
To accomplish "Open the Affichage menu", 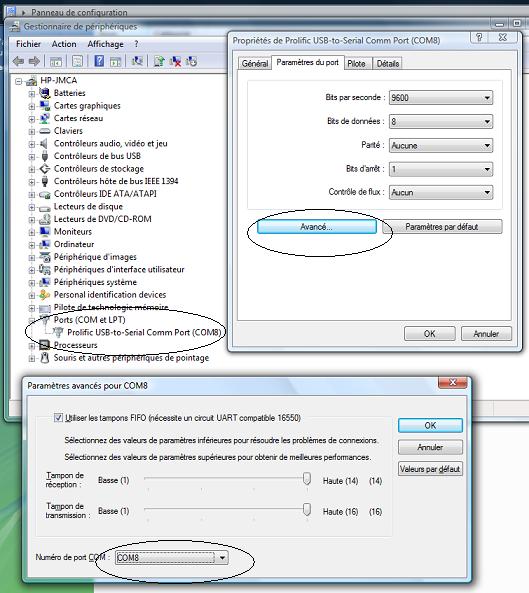I will pyautogui.click(x=105, y=44).
